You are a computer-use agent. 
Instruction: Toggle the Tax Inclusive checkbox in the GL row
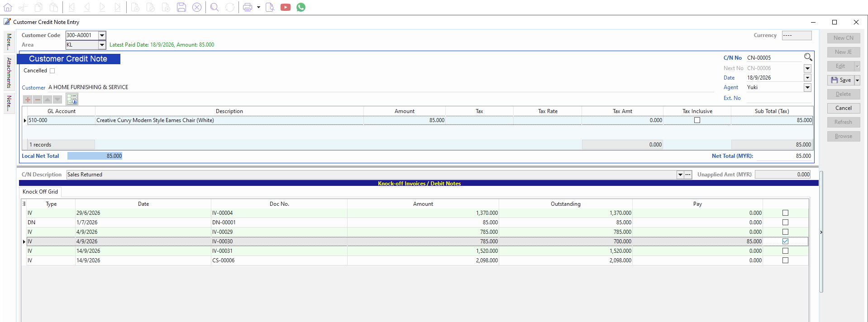pyautogui.click(x=697, y=120)
